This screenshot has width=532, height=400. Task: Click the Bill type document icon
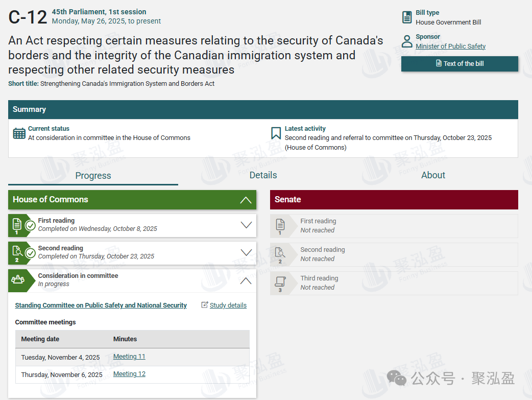pos(407,17)
